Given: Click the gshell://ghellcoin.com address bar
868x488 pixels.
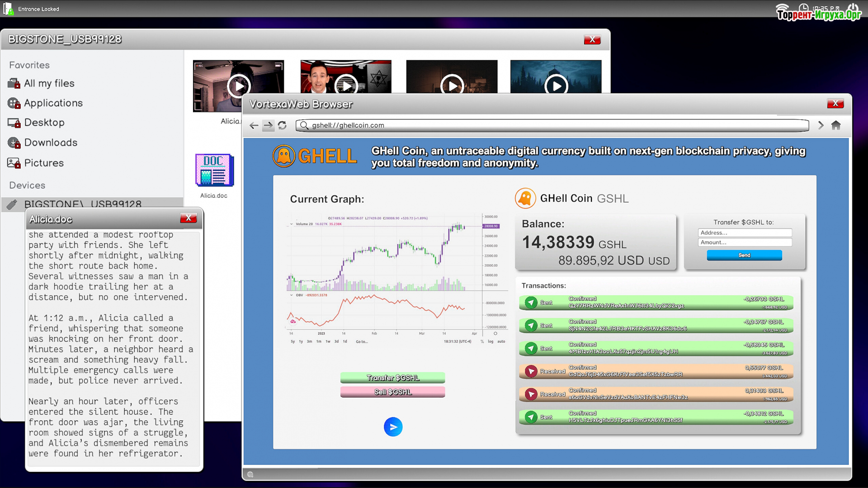Looking at the screenshot, I should tap(552, 125).
